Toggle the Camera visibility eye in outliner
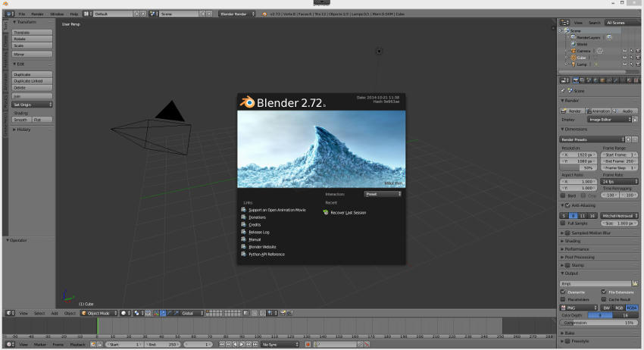Screen dimensions: 644x350 coord(625,51)
